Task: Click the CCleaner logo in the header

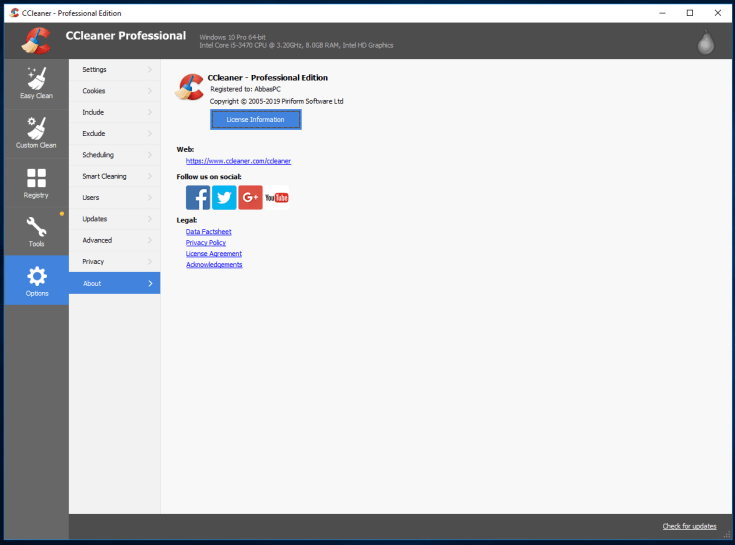Action: [36, 41]
